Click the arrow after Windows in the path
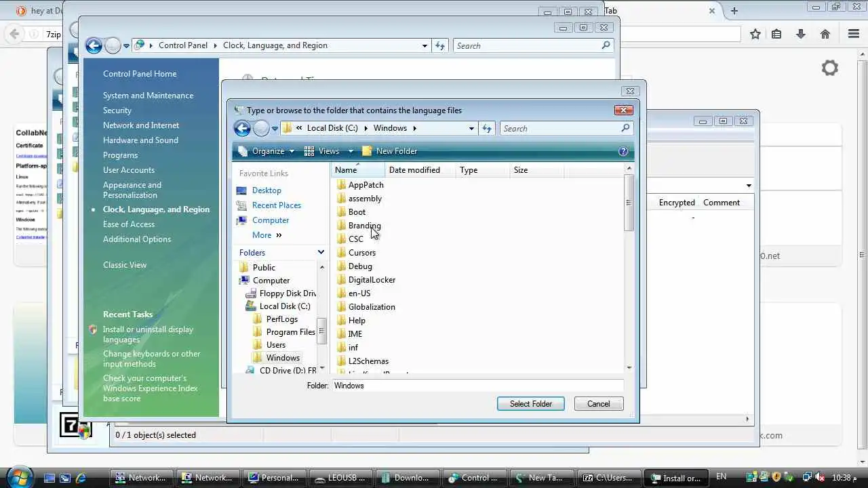 (414, 128)
